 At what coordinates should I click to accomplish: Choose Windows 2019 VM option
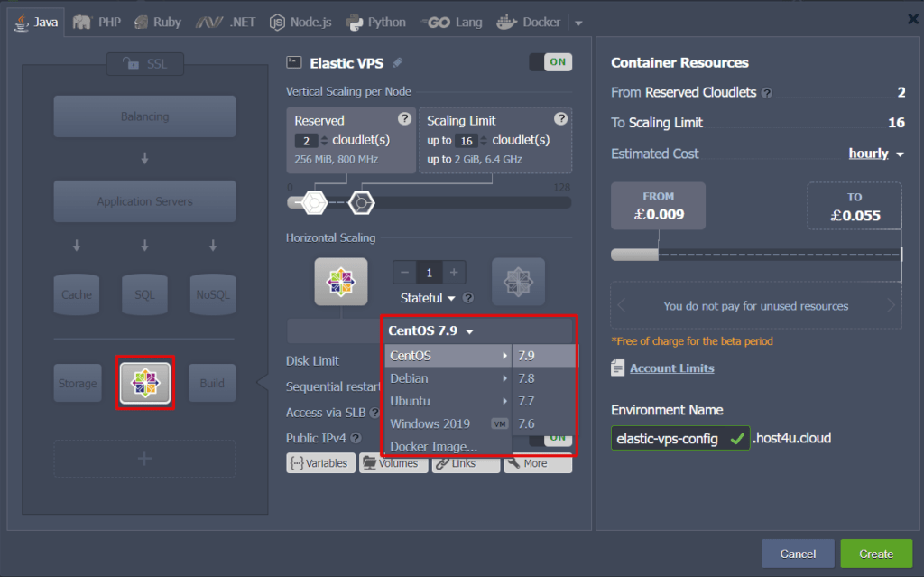[x=448, y=423]
